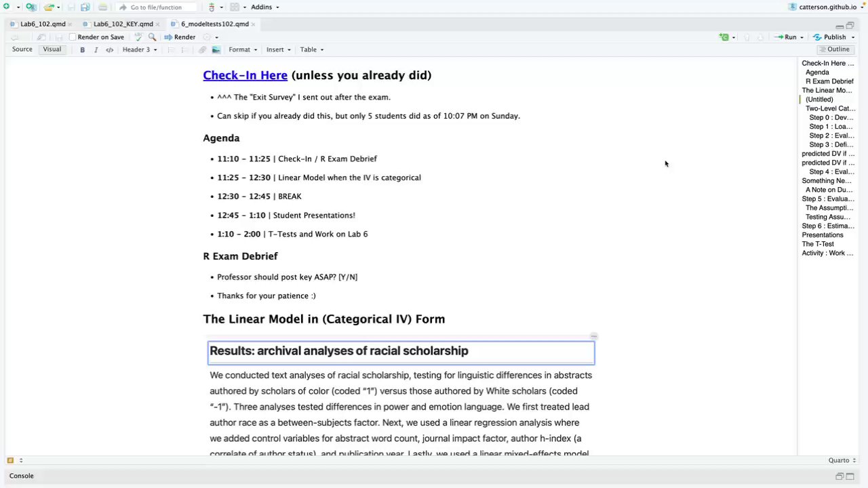Open the Check-In Here link
The width and height of the screenshot is (868, 488).
pos(245,75)
